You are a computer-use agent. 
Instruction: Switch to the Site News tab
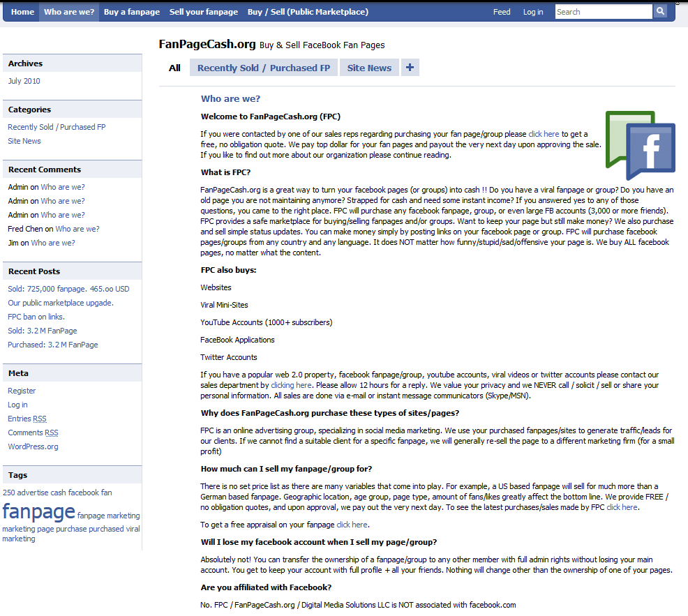point(369,68)
